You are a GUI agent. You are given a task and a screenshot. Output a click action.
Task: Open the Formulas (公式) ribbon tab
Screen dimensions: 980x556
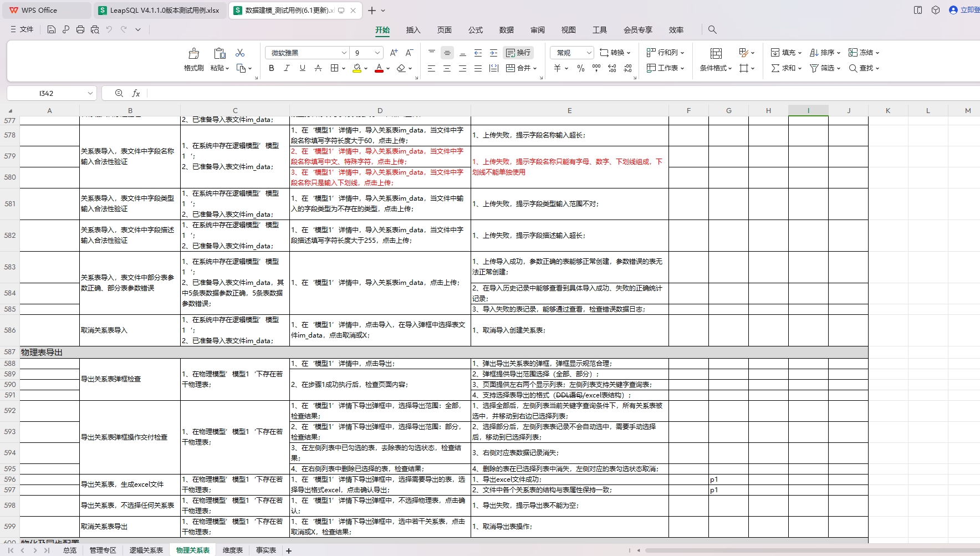475,30
